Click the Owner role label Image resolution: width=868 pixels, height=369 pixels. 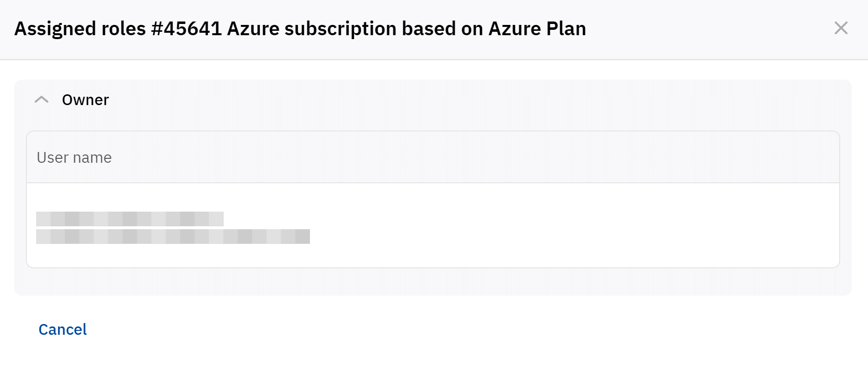tap(85, 100)
